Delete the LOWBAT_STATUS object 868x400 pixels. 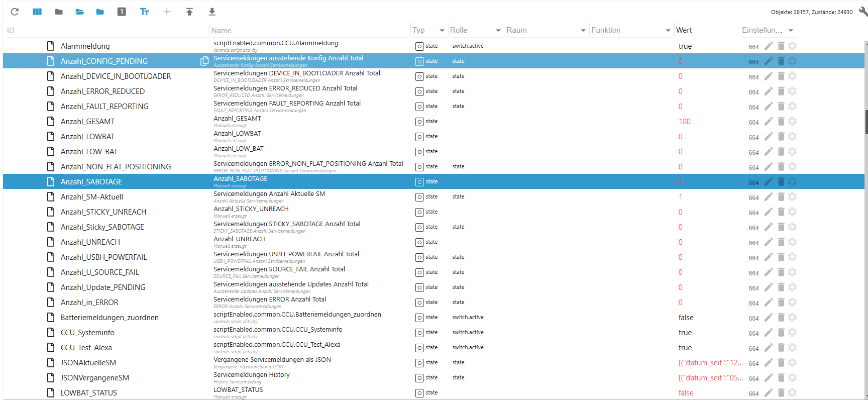pyautogui.click(x=781, y=393)
